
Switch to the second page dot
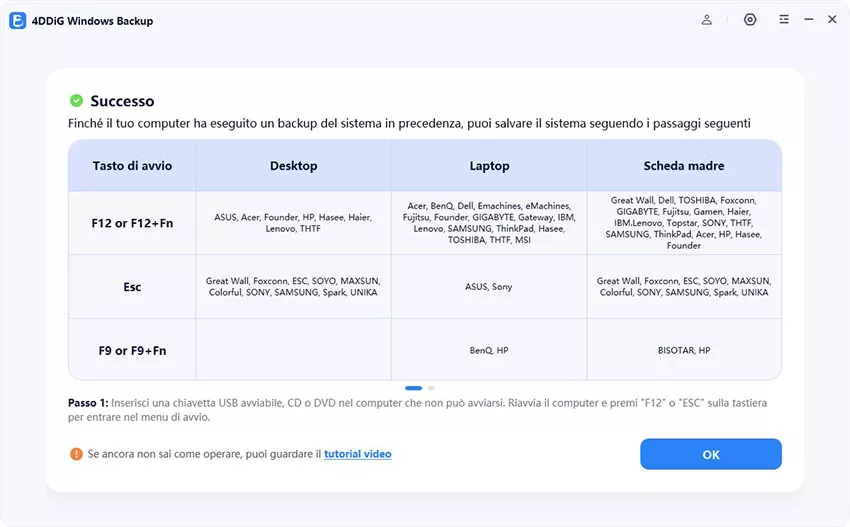[431, 387]
